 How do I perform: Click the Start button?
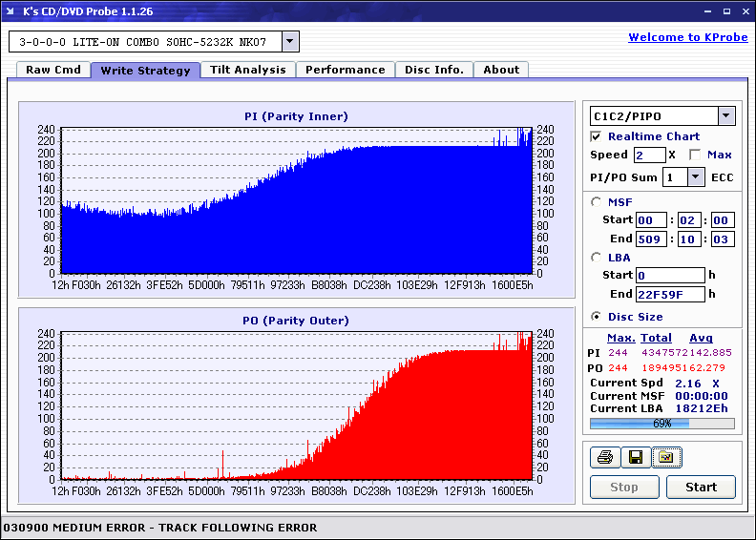701,487
